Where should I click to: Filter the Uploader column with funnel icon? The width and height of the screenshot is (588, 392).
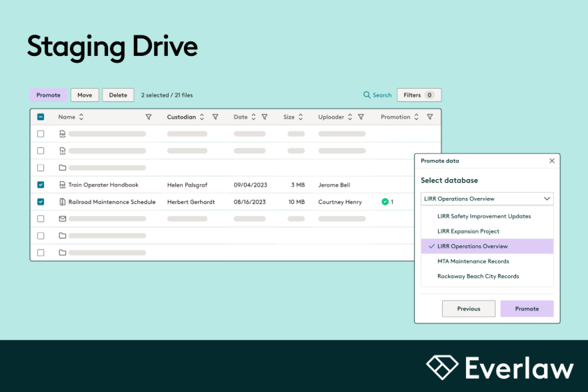pyautogui.click(x=361, y=117)
